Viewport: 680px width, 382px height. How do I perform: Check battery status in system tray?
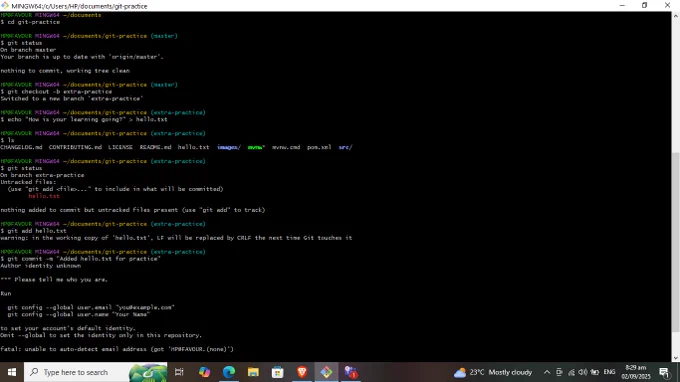pyautogui.click(x=595, y=372)
